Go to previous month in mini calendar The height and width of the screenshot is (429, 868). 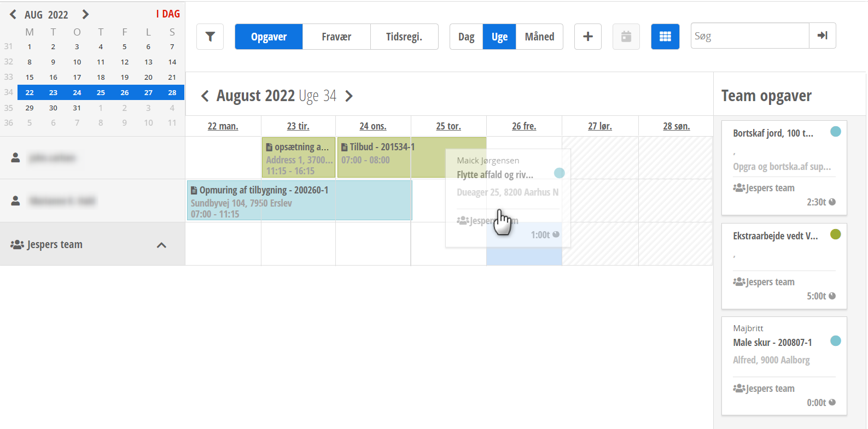tap(13, 14)
